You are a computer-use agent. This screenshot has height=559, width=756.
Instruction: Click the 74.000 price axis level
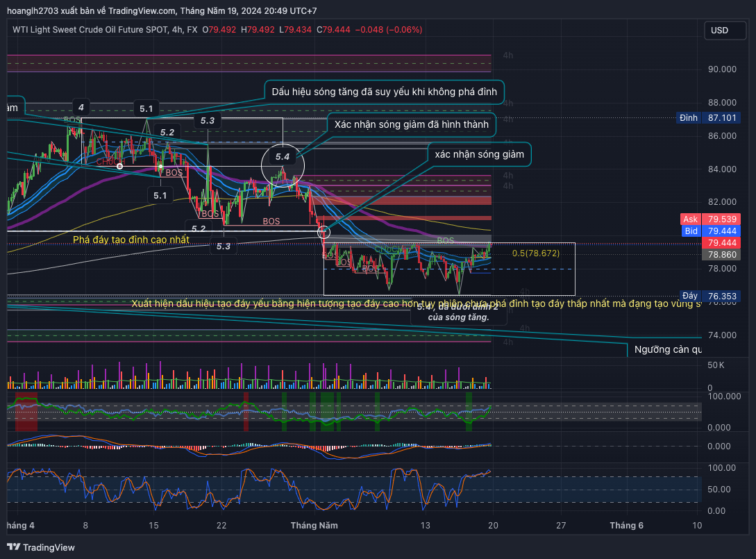722,335
